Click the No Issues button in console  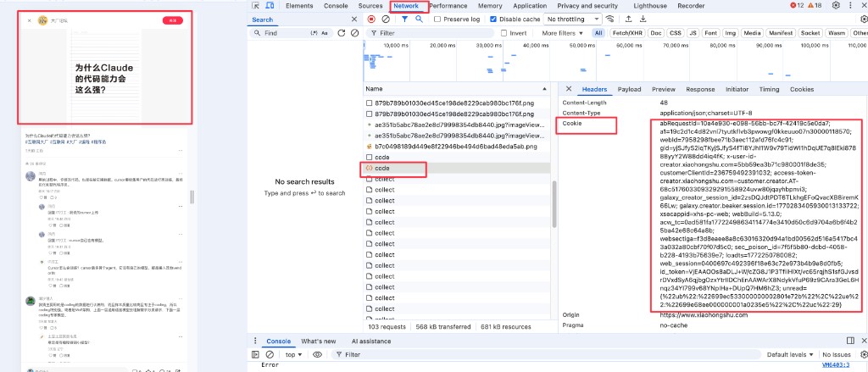click(837, 354)
